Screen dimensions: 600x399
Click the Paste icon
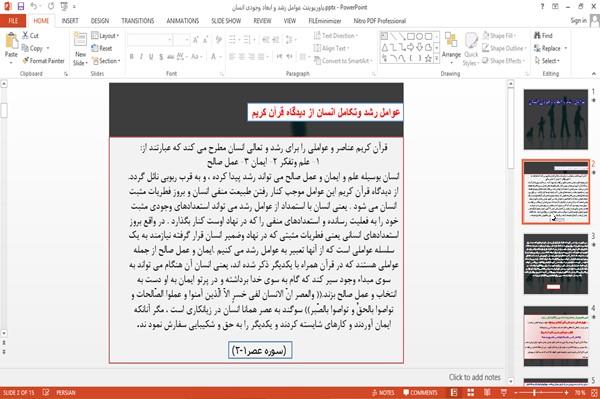[11, 41]
